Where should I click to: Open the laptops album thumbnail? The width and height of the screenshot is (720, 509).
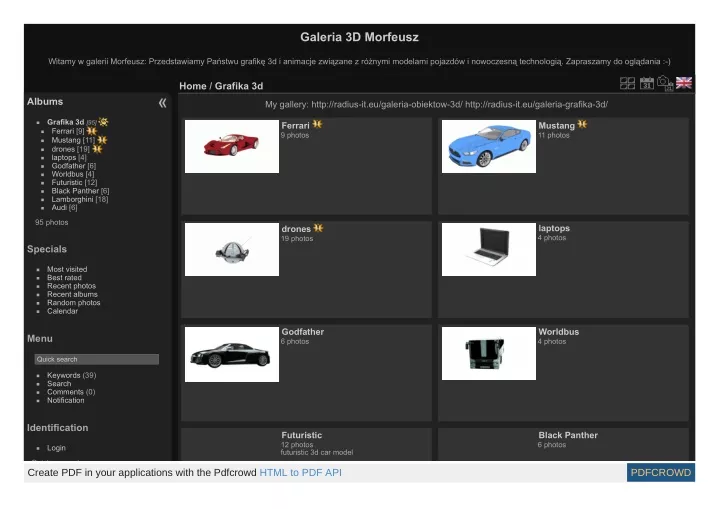tap(489, 249)
